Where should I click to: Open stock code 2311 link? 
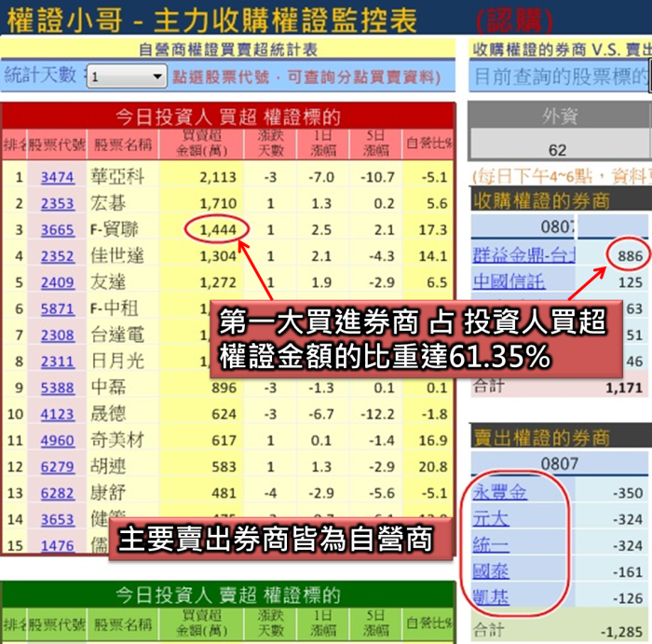point(58,362)
